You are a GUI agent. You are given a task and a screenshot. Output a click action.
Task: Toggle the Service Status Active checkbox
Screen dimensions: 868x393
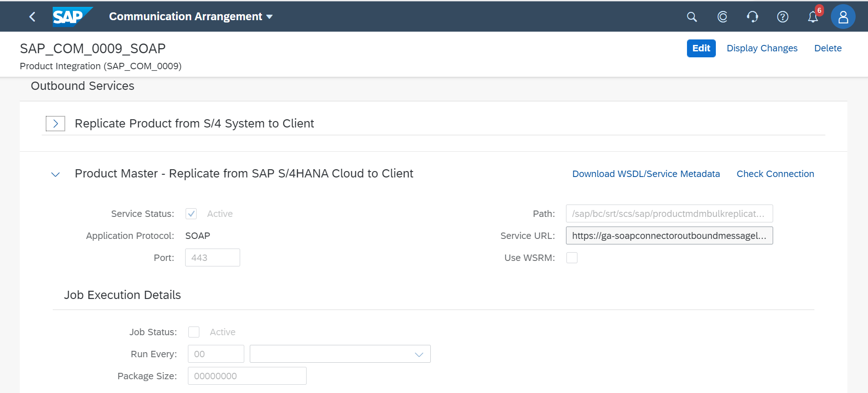[x=191, y=214]
